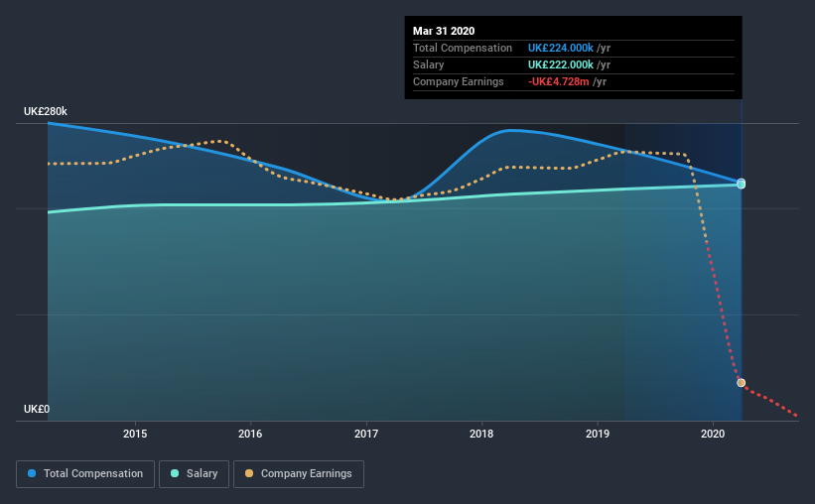Click the Total Compensation label in tooltip
This screenshot has width=815, height=504.
tap(463, 49)
